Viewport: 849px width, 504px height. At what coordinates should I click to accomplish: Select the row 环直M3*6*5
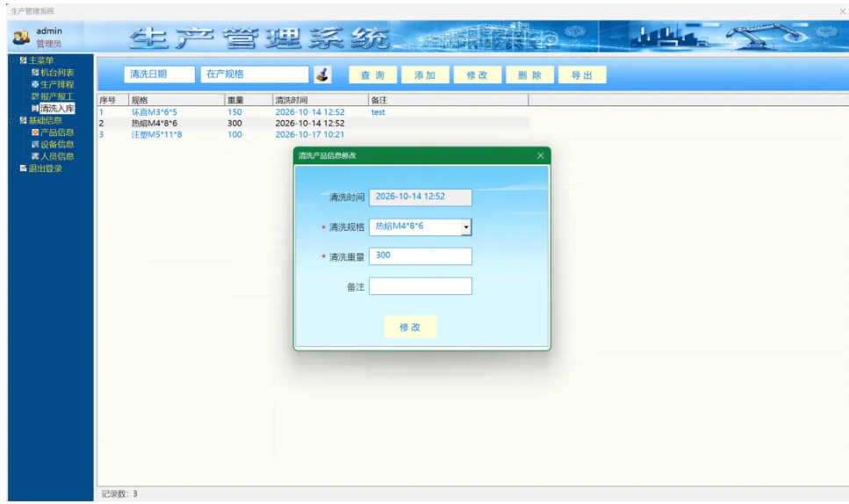coord(313,112)
